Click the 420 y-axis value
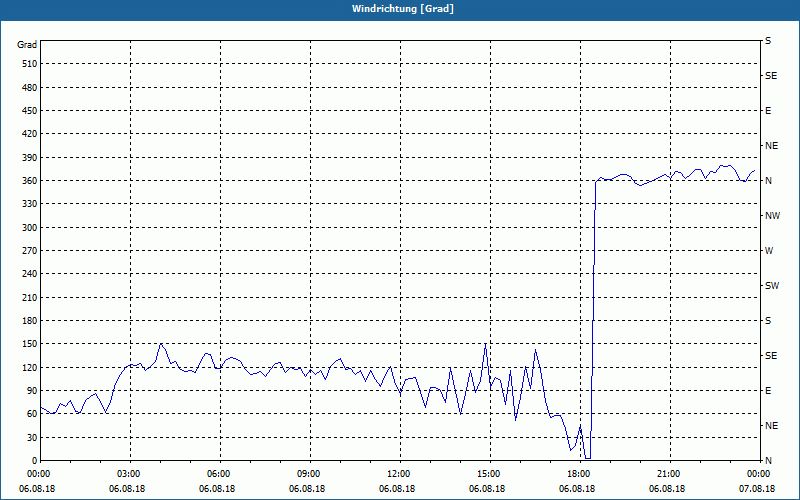This screenshot has height=500, width=800. tap(30, 134)
